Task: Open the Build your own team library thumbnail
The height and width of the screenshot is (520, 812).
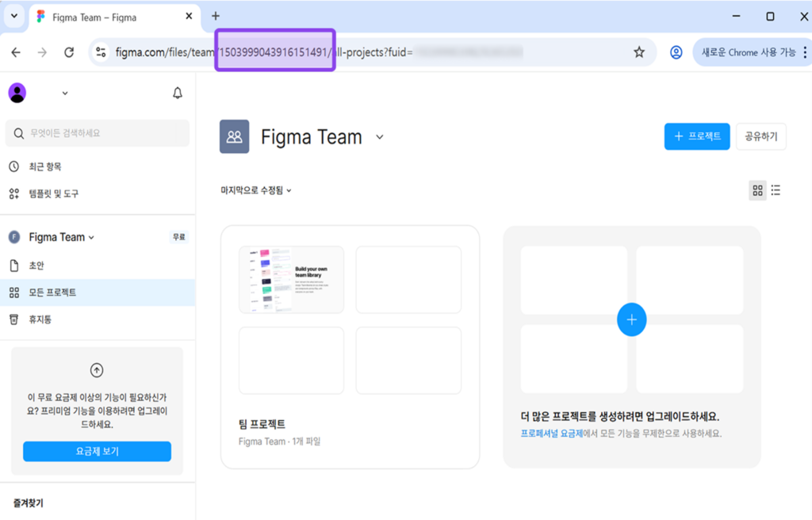Action: [x=291, y=280]
